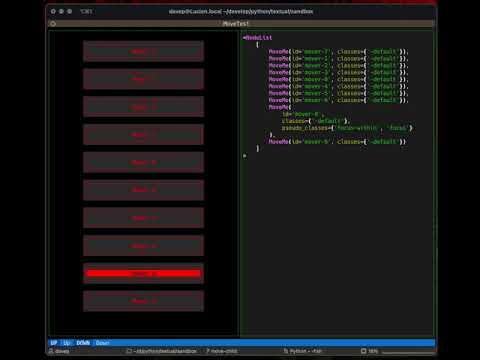Click the DOWN key binding in the footer
This screenshot has width=480, height=360.
(x=93, y=343)
